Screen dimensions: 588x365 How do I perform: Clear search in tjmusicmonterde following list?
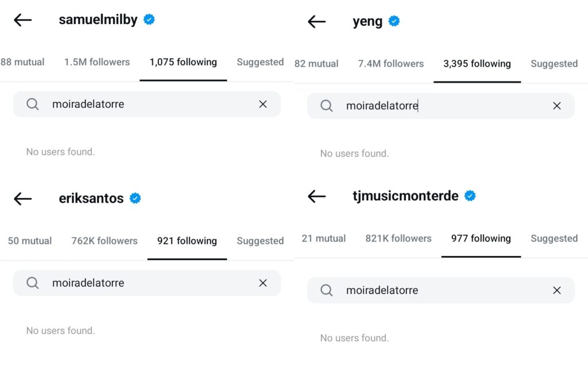point(556,290)
